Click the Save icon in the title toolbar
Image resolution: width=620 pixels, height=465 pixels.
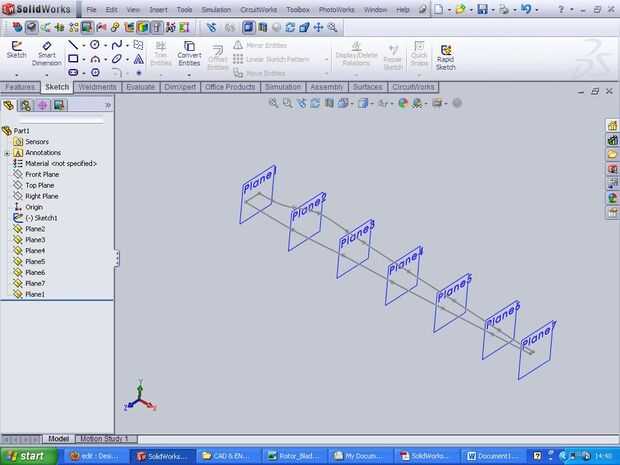click(482, 9)
